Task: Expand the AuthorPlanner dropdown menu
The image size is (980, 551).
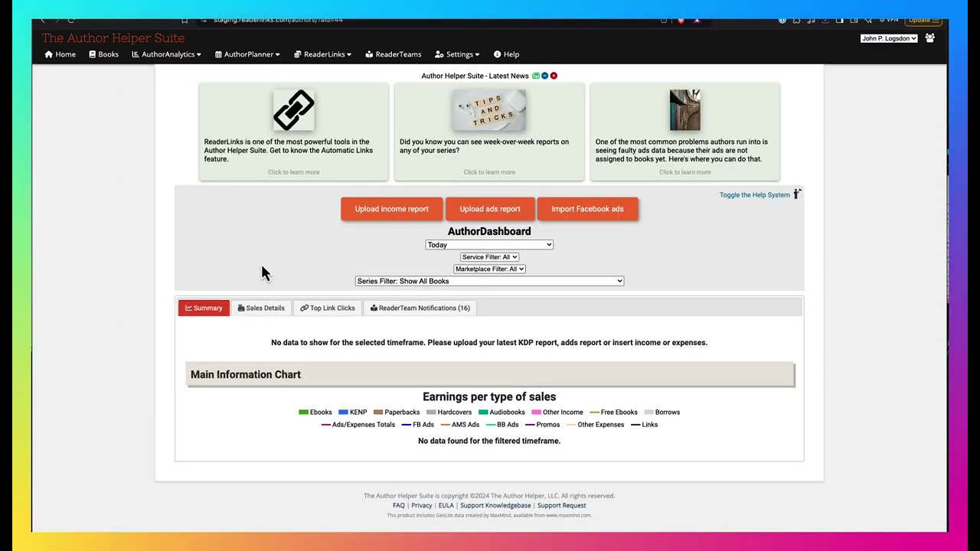Action: click(247, 54)
